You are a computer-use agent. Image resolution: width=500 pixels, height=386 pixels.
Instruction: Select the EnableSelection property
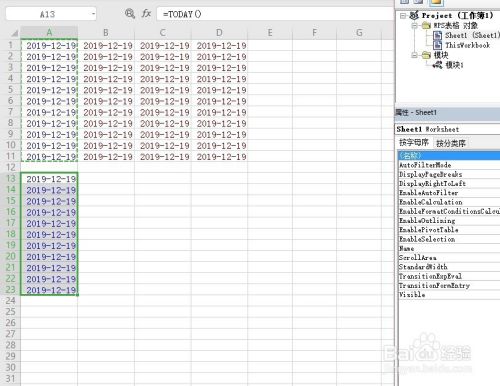(449, 239)
